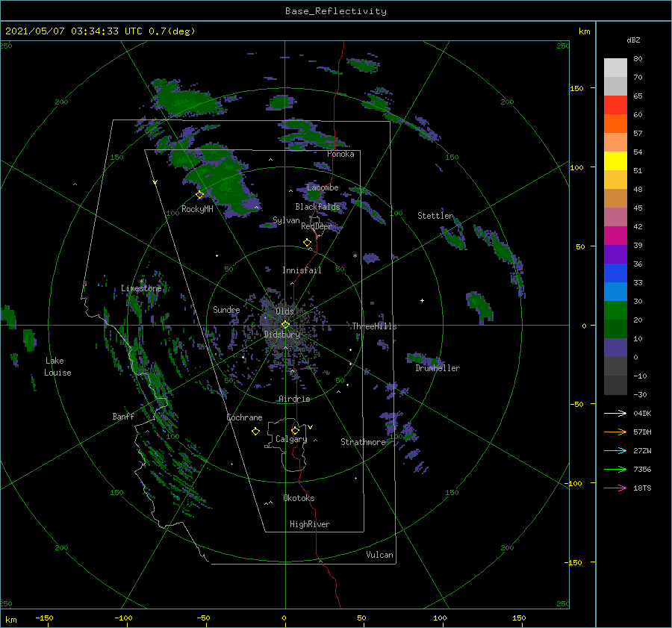
Task: Click the Strathmore label
Action: coord(364,442)
